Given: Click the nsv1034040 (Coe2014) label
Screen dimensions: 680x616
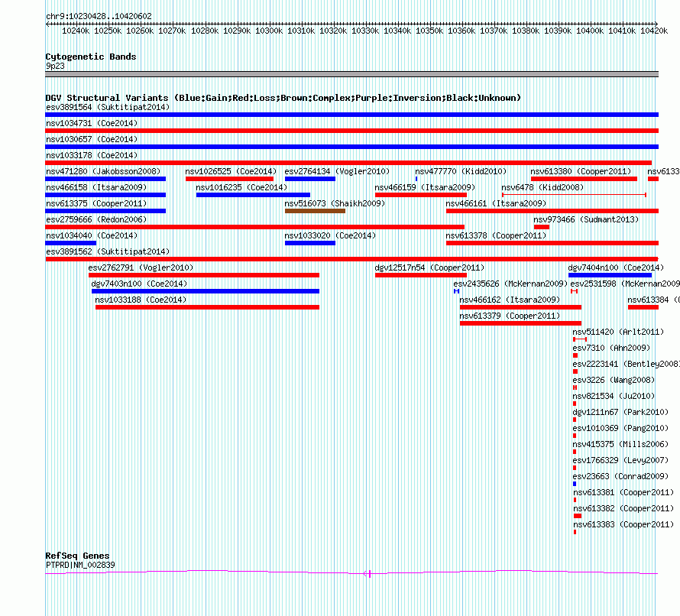Looking at the screenshot, I should pos(92,235).
